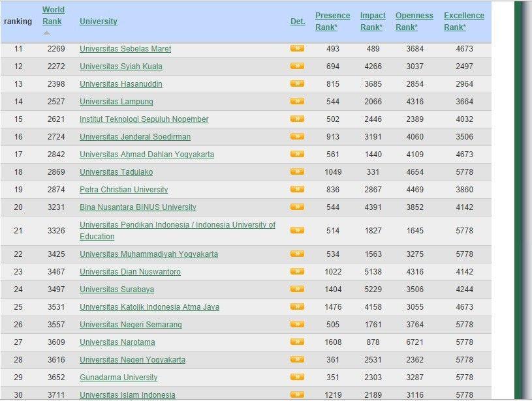Select world rank value 3497

(56, 290)
